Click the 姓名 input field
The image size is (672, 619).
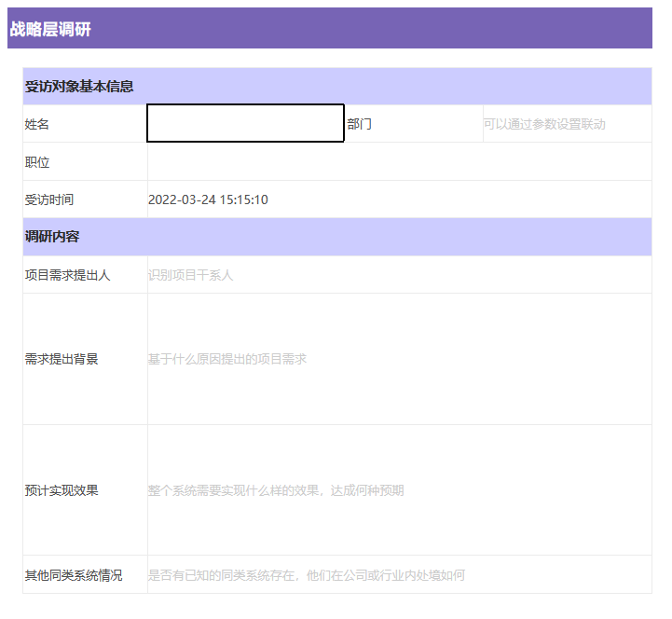245,123
